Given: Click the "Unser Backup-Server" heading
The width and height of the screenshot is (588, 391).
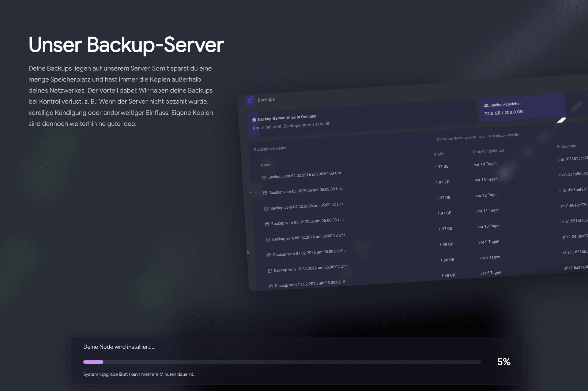Looking at the screenshot, I should click(126, 45).
